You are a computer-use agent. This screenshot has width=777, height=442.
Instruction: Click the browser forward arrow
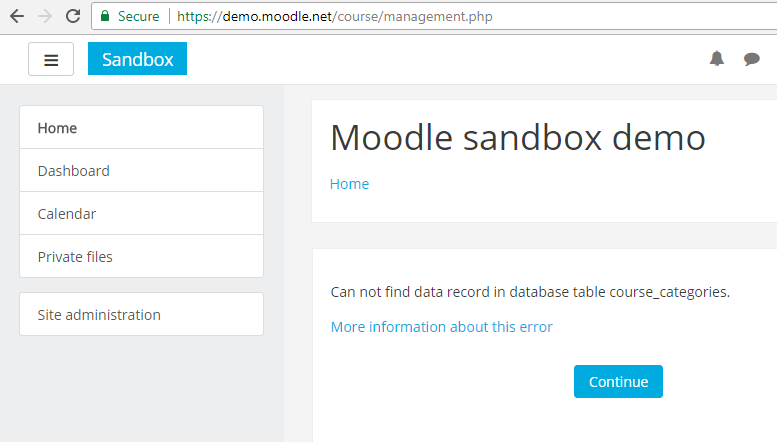pyautogui.click(x=45, y=16)
